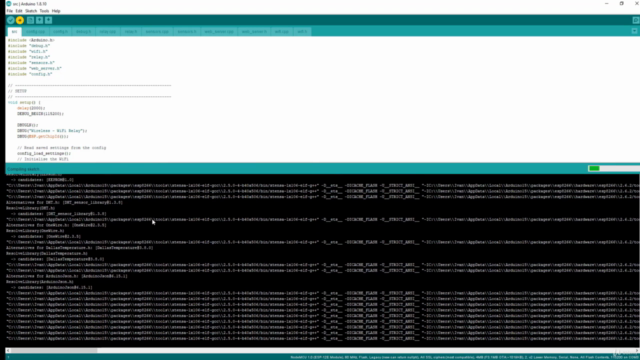Click the Arduino app icon in title bar
This screenshot has width=640, height=360.
[9, 4]
